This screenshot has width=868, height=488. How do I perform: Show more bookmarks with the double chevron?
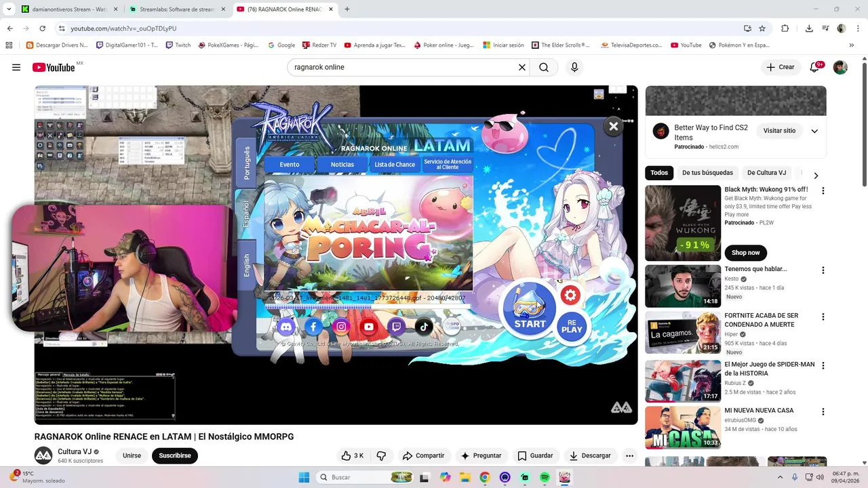click(852, 45)
